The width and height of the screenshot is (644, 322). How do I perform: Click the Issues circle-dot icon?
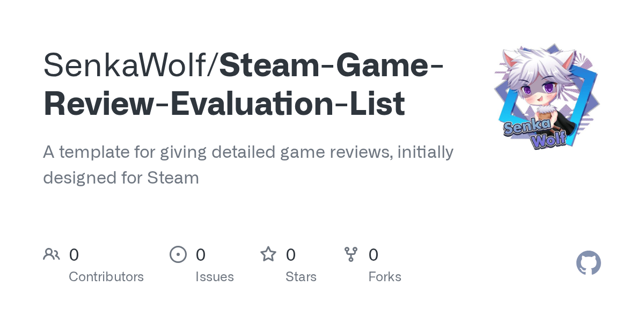pyautogui.click(x=178, y=254)
